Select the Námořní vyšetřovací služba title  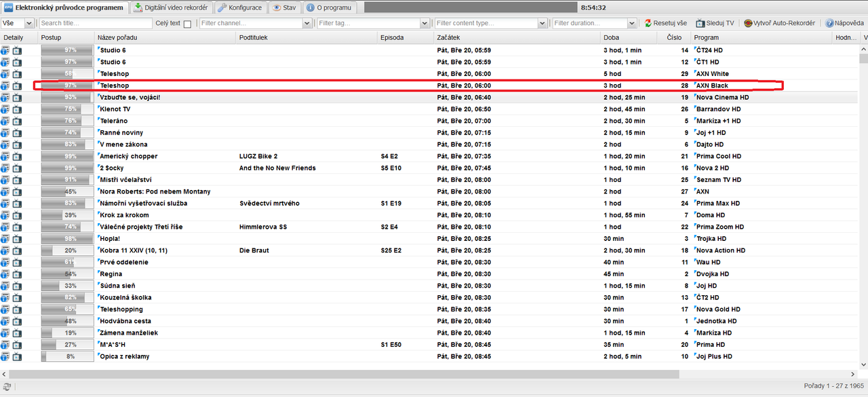(144, 204)
